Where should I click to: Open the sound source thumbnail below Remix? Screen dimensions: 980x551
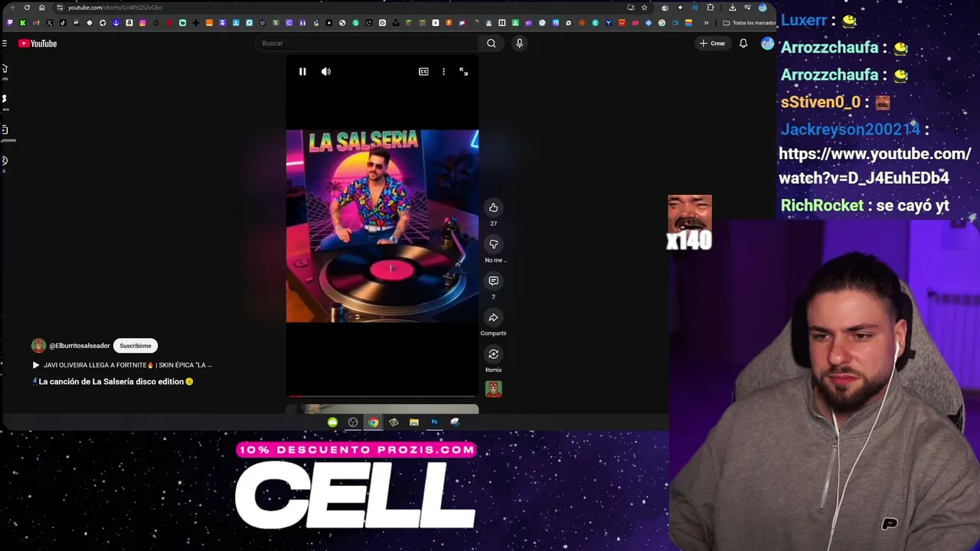click(494, 390)
